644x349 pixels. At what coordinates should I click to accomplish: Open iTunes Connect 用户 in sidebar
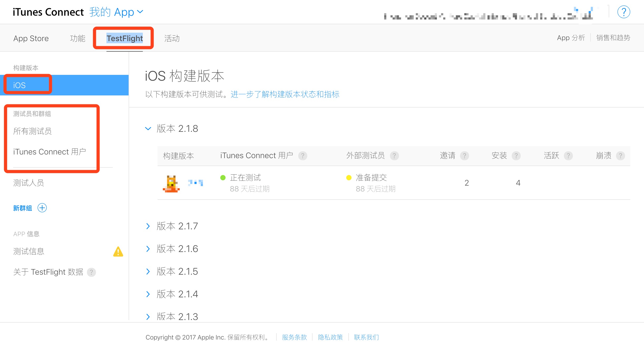[50, 152]
